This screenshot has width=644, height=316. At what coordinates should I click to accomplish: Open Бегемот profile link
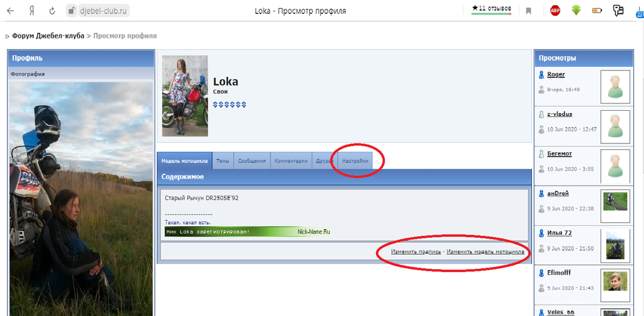pyautogui.click(x=559, y=153)
